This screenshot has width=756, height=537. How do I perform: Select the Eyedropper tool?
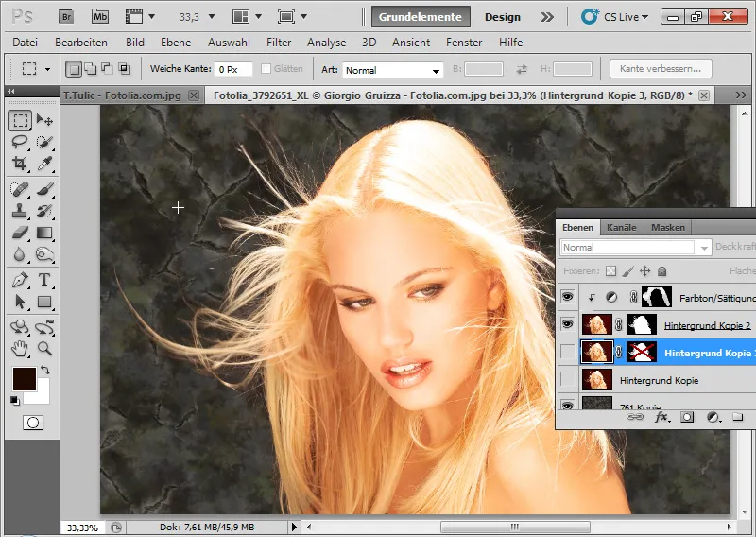tap(44, 164)
